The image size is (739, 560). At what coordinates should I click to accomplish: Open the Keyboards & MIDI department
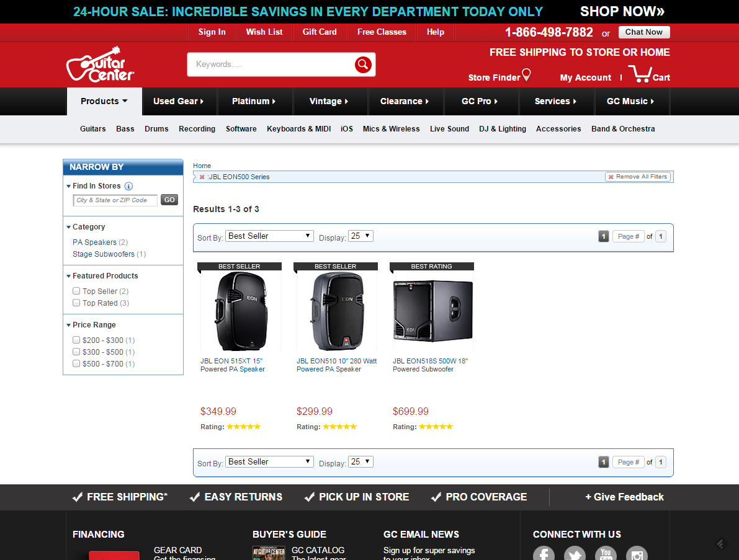pyautogui.click(x=299, y=128)
